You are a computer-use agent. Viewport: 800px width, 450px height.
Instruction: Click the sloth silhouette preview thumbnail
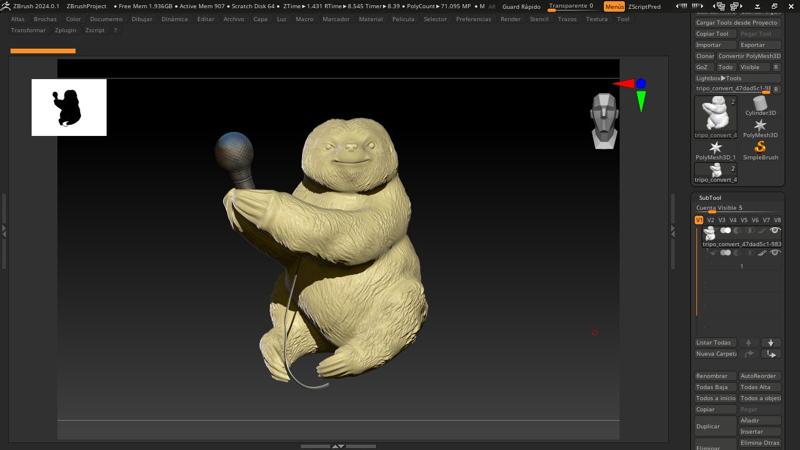point(69,107)
